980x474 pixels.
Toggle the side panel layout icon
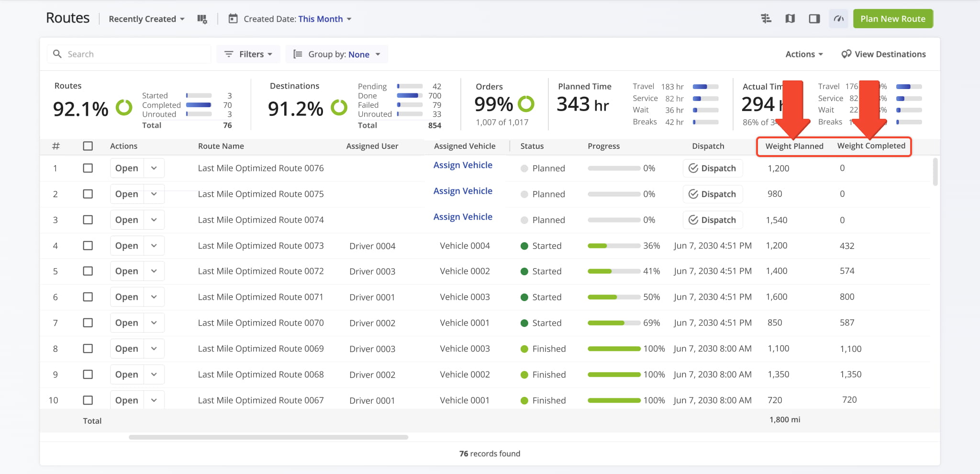(x=814, y=19)
